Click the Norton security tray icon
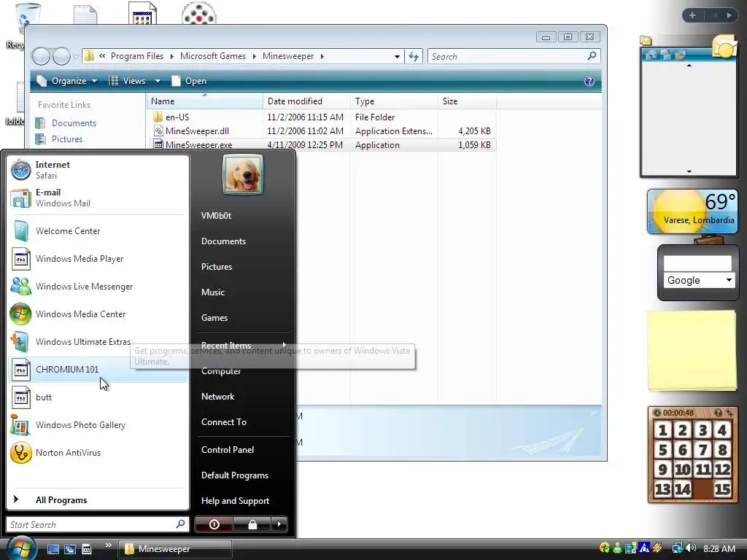 pos(605,548)
